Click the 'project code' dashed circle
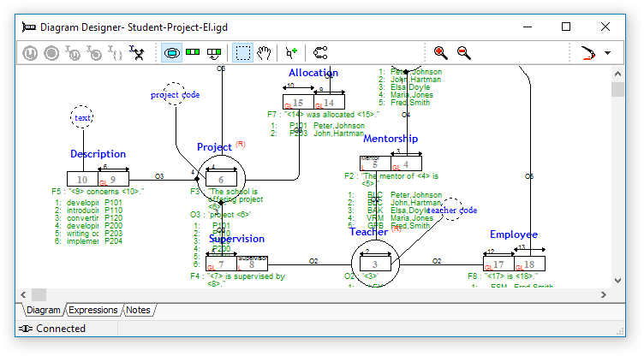Viewport: 644px width, 356px height. tap(175, 94)
